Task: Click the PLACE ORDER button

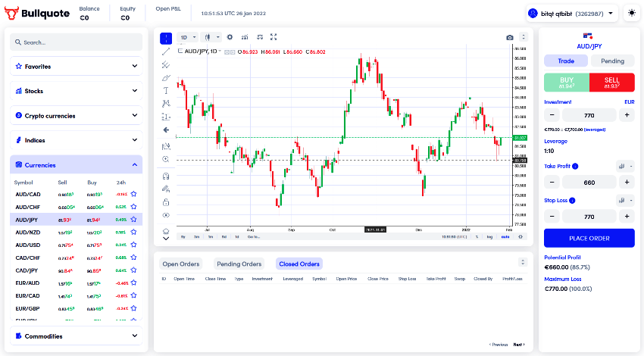Action: [x=589, y=238]
